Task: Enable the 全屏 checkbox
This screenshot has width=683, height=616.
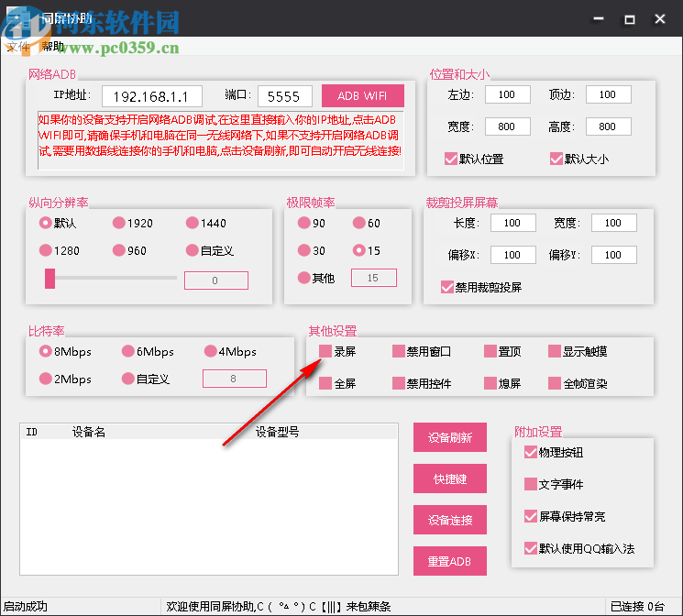Action: pos(325,383)
